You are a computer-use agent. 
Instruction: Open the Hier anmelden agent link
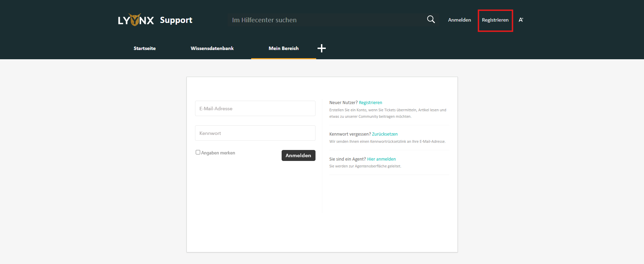tap(381, 159)
